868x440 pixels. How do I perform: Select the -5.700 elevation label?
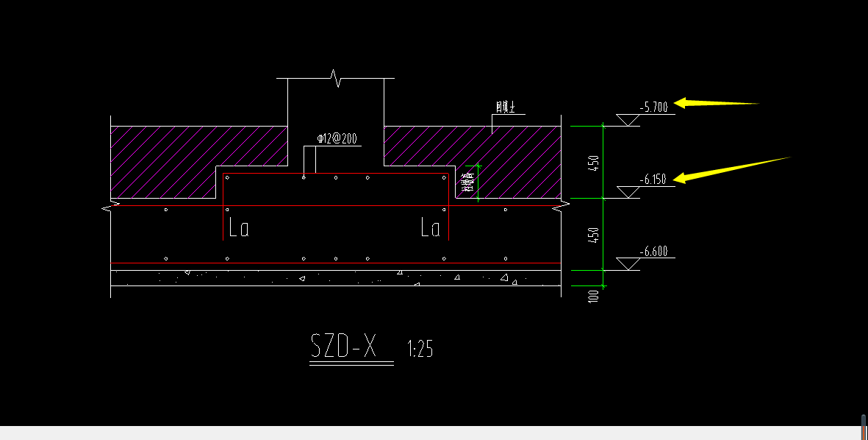(x=654, y=107)
